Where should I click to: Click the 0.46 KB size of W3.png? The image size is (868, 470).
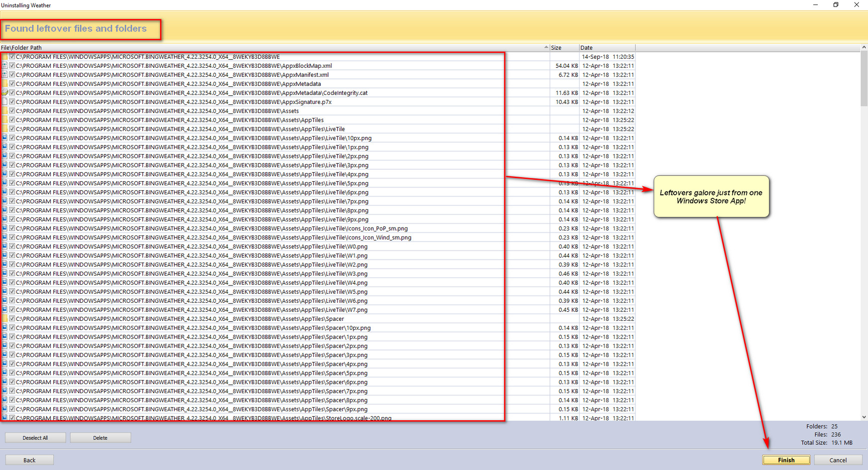(x=568, y=274)
